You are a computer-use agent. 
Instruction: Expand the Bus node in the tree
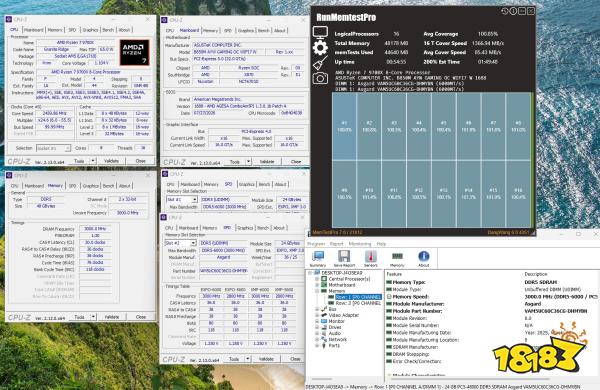click(317, 309)
